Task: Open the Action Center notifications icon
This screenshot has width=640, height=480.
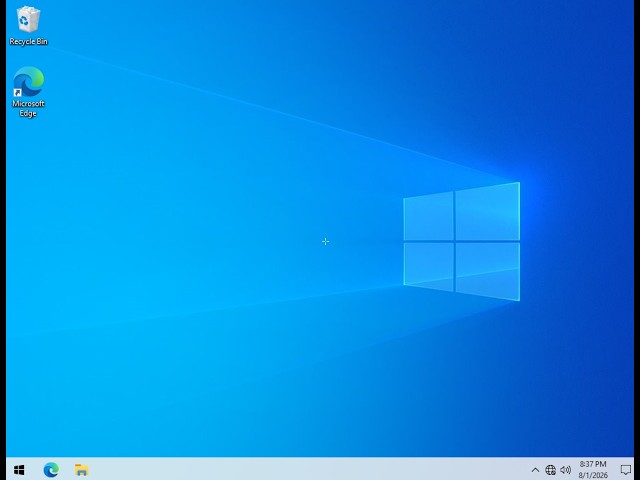Action: [x=625, y=470]
